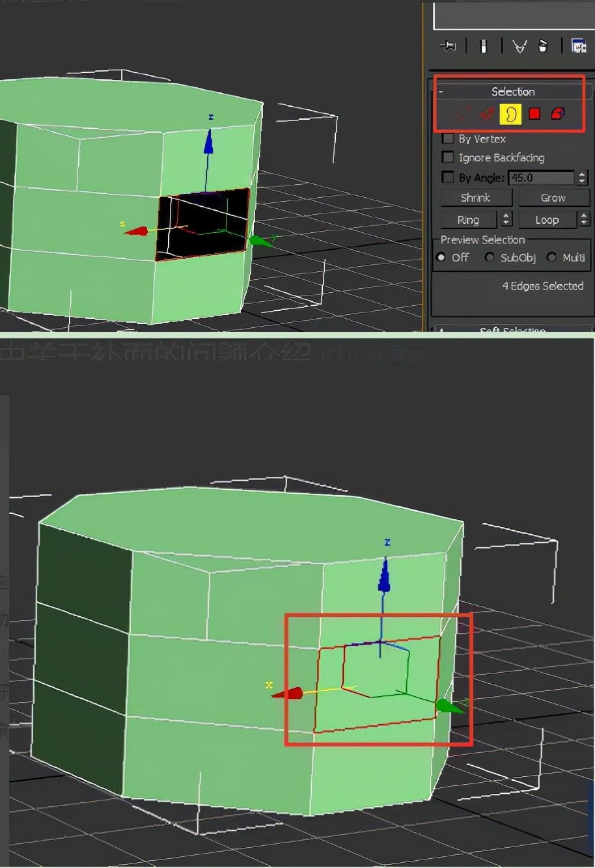
Task: Enable the By Vertex checkbox
Action: pos(448,139)
